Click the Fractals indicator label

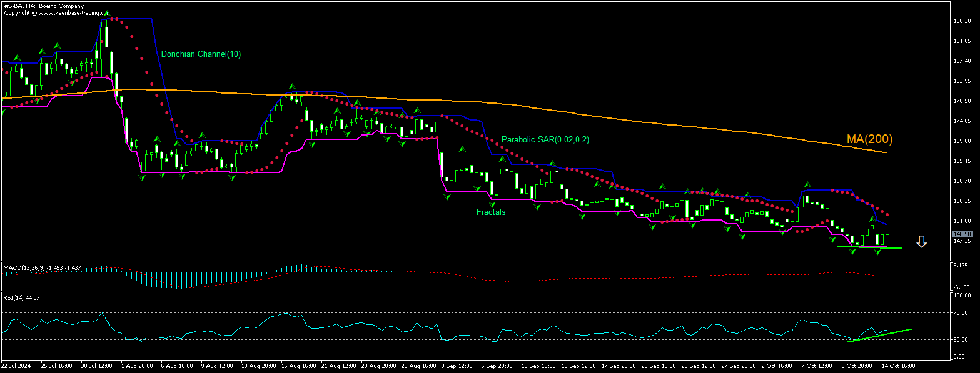(490, 212)
